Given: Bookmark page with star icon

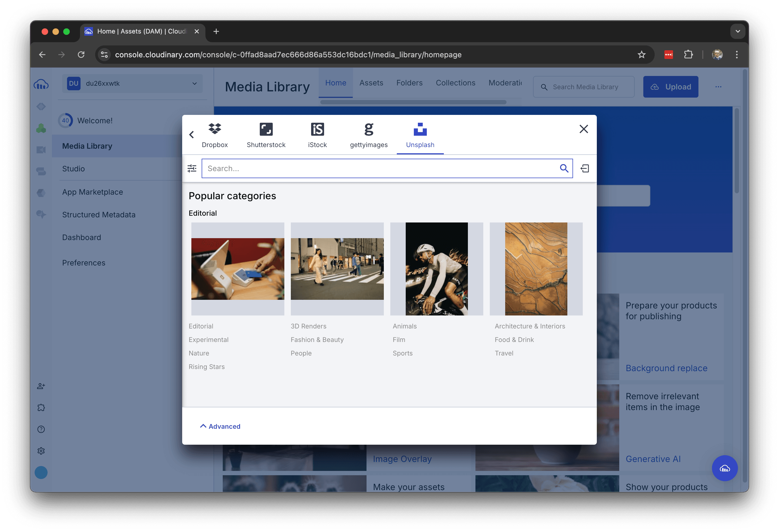Looking at the screenshot, I should pos(641,54).
